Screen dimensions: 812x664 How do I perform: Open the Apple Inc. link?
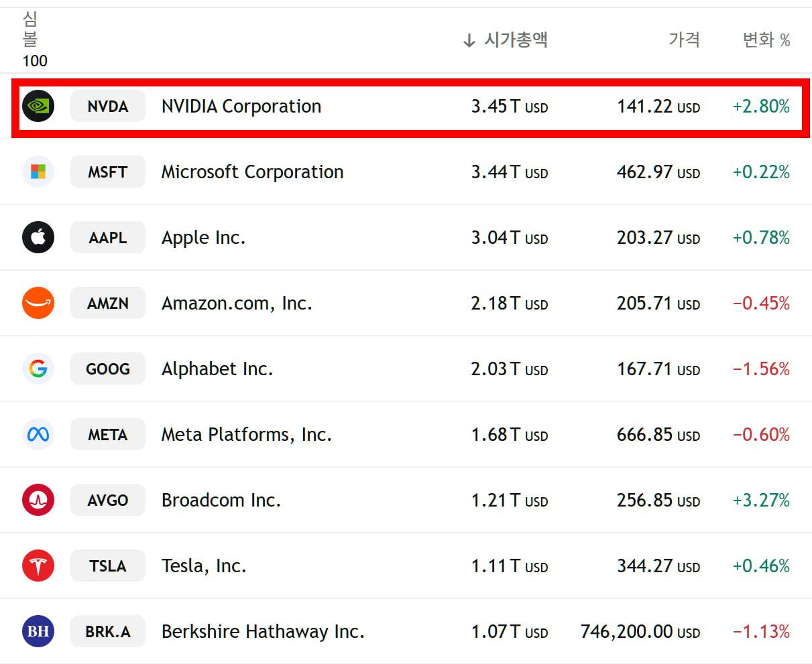(204, 238)
